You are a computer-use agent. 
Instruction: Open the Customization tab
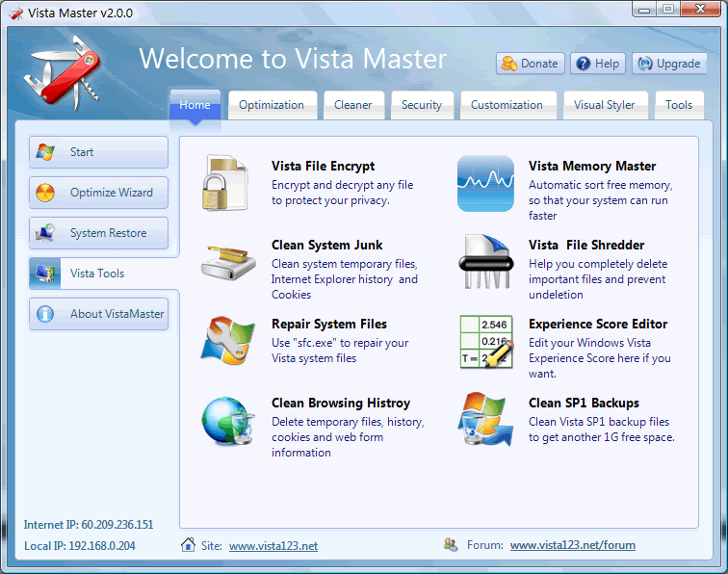(x=507, y=105)
